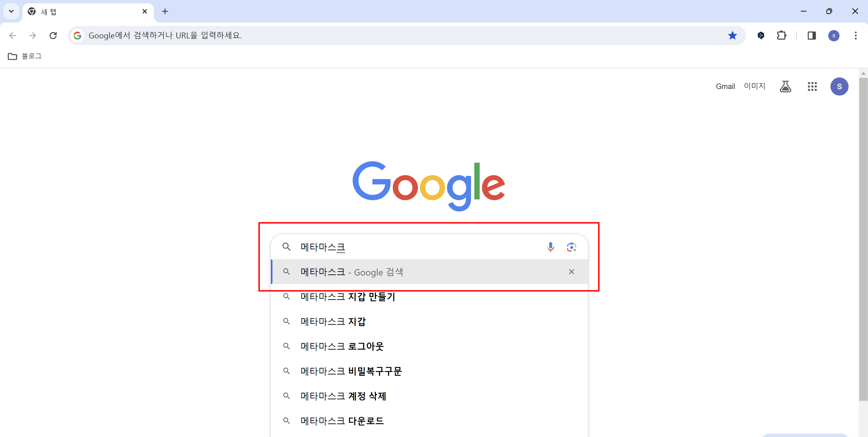Click the Search Labs flask icon
This screenshot has width=868, height=437.
pos(786,86)
